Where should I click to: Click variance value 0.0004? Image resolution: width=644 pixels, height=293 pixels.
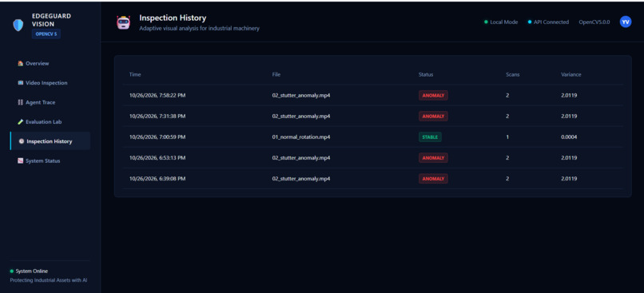click(569, 137)
